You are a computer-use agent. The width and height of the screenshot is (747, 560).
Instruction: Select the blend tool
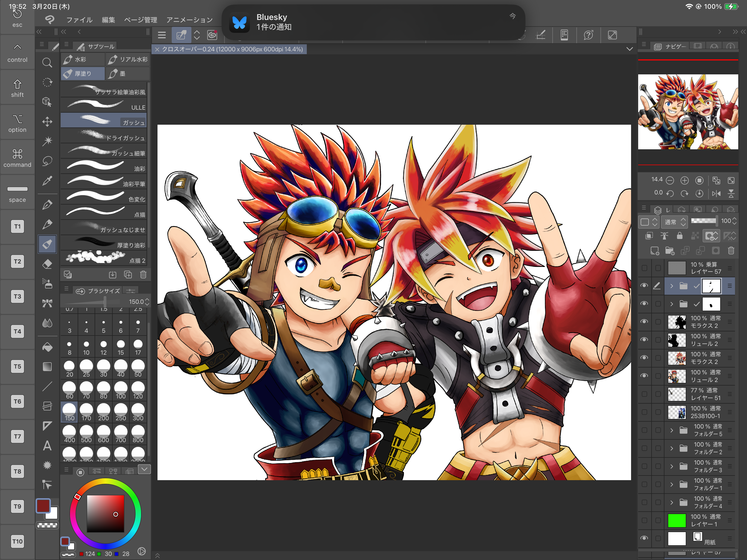click(47, 323)
